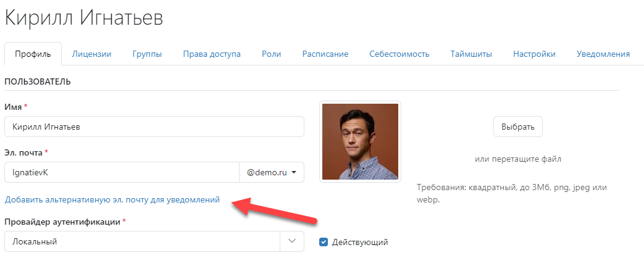Expand the @demo.ru email domain dropdown
Image resolution: width=644 pixels, height=279 pixels.
(272, 173)
